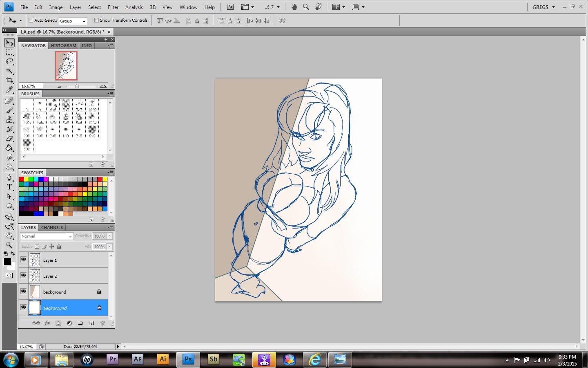The width and height of the screenshot is (588, 368).
Task: Choose the Type tool
Action: [9, 187]
